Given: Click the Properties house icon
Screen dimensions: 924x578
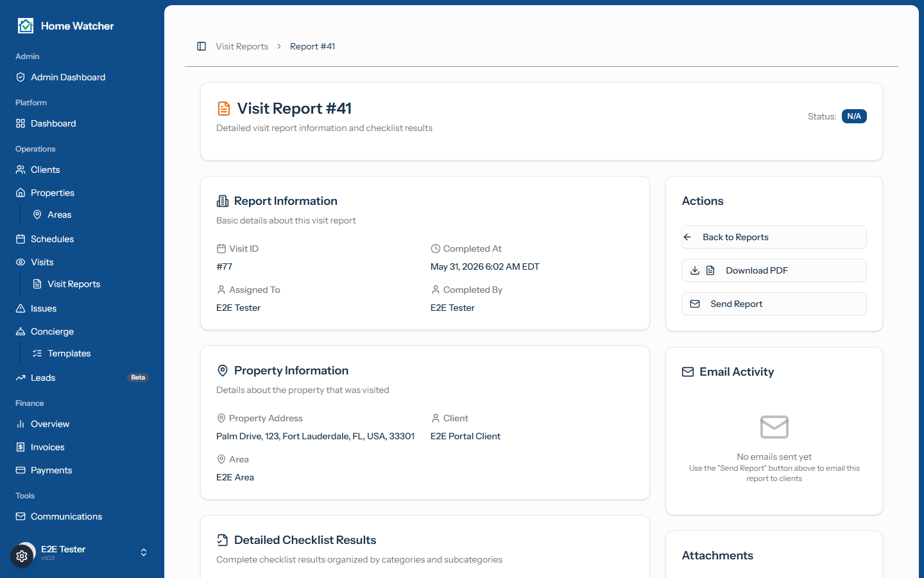Looking at the screenshot, I should click(x=21, y=193).
